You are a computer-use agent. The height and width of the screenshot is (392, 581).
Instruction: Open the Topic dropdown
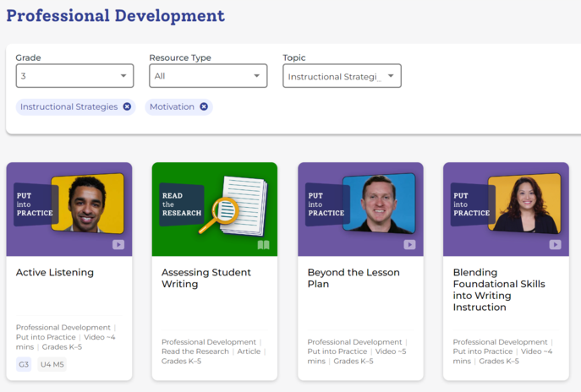[x=342, y=76]
